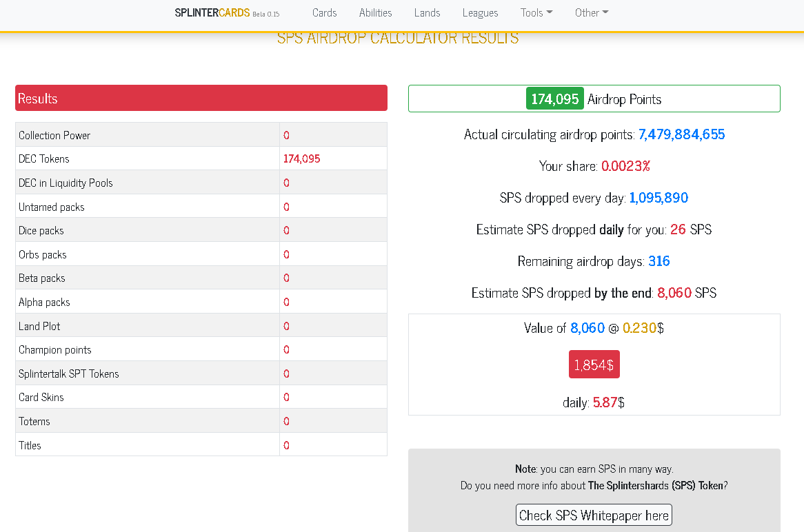Viewport: 804px width, 532px height.
Task: Click circulating airdrop points 7,479,884,655
Action: tap(681, 134)
